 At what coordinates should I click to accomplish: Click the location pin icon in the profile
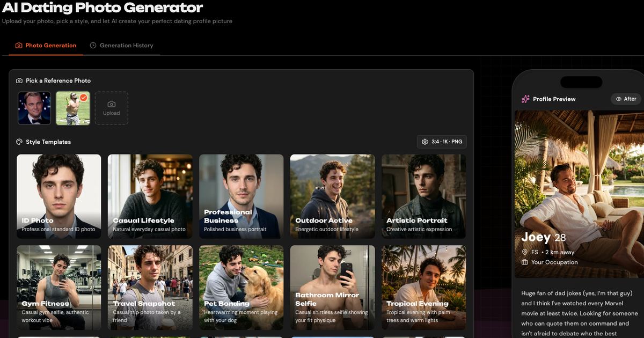click(x=525, y=252)
